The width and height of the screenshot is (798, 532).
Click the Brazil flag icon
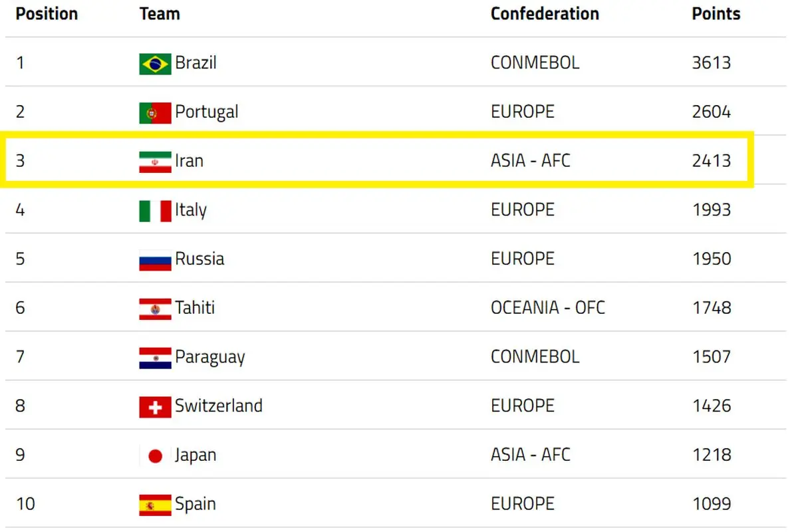(155, 65)
